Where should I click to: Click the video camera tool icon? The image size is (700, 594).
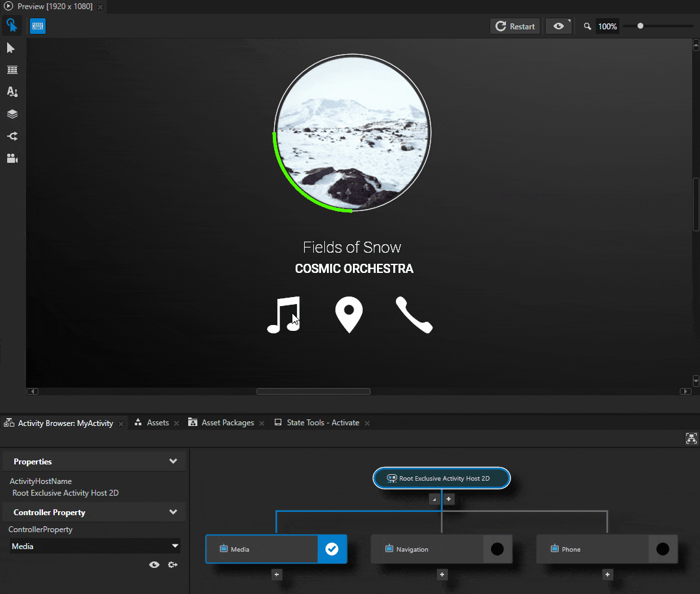[12, 158]
